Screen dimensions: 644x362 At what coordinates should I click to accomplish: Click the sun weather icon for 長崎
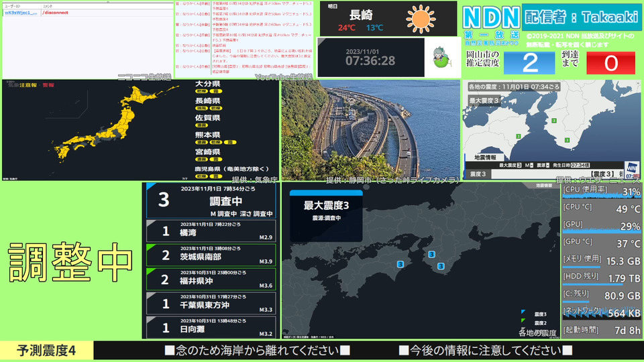[x=421, y=19]
